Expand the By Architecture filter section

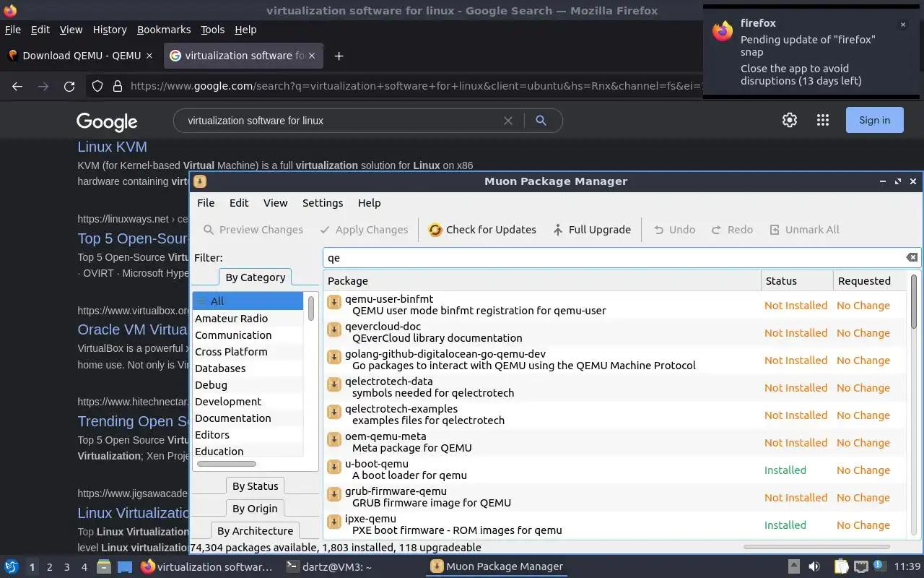click(255, 531)
